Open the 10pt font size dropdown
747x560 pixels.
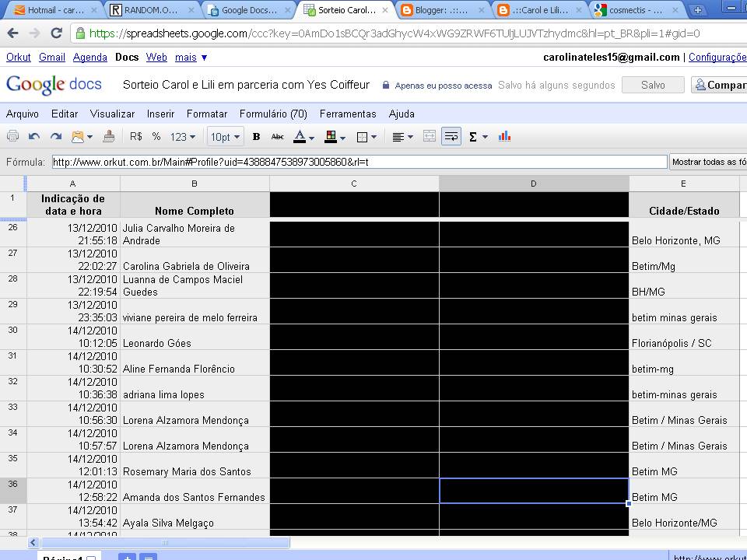pos(225,137)
